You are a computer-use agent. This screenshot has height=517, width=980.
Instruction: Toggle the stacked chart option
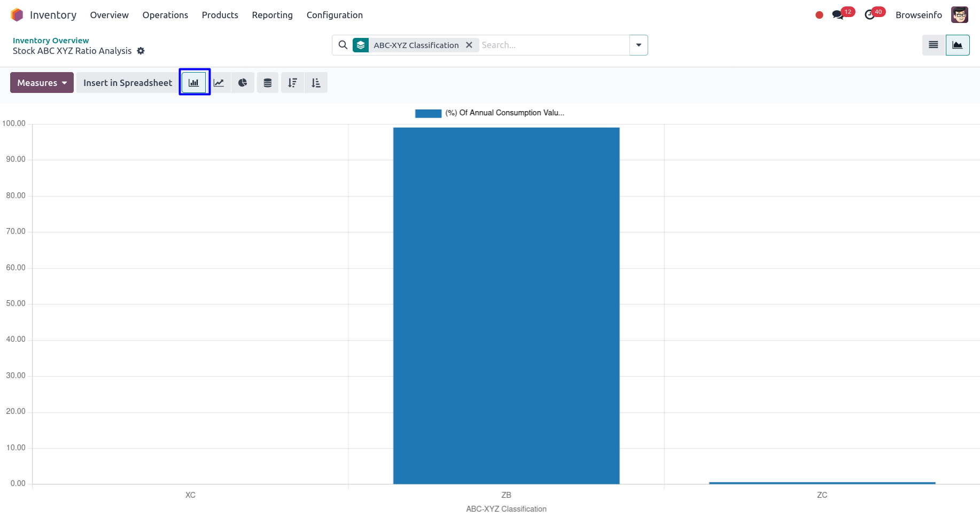(268, 83)
